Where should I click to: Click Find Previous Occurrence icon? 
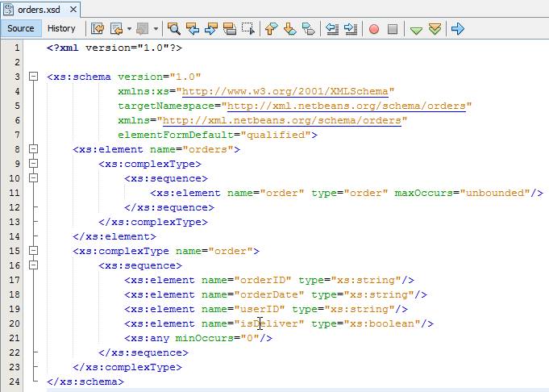[192, 29]
